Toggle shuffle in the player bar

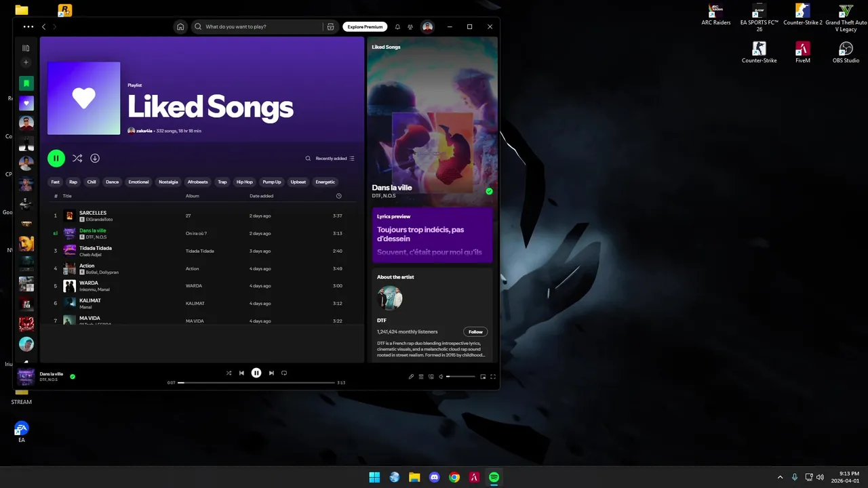pyautogui.click(x=229, y=373)
